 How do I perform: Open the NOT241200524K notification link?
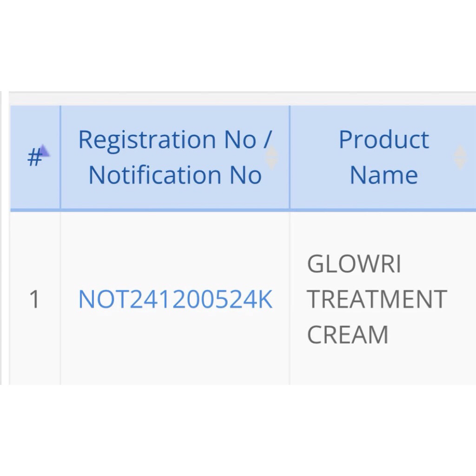175,299
